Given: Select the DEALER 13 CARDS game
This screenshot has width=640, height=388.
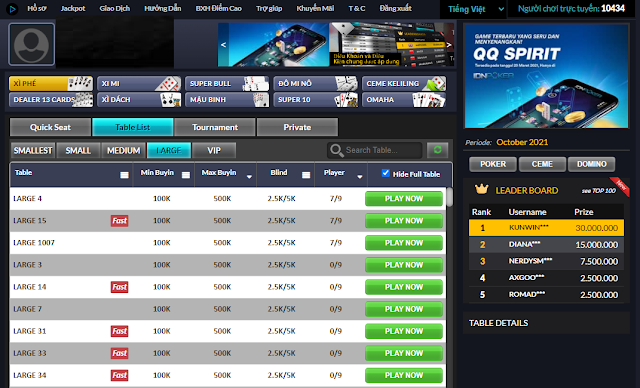Looking at the screenshot, I should tap(51, 100).
